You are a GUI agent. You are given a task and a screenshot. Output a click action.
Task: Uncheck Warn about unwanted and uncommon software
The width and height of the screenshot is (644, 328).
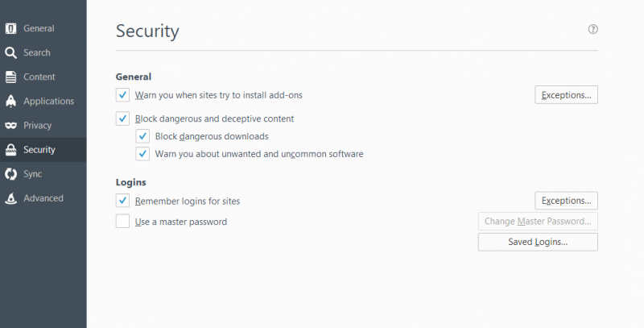[143, 153]
